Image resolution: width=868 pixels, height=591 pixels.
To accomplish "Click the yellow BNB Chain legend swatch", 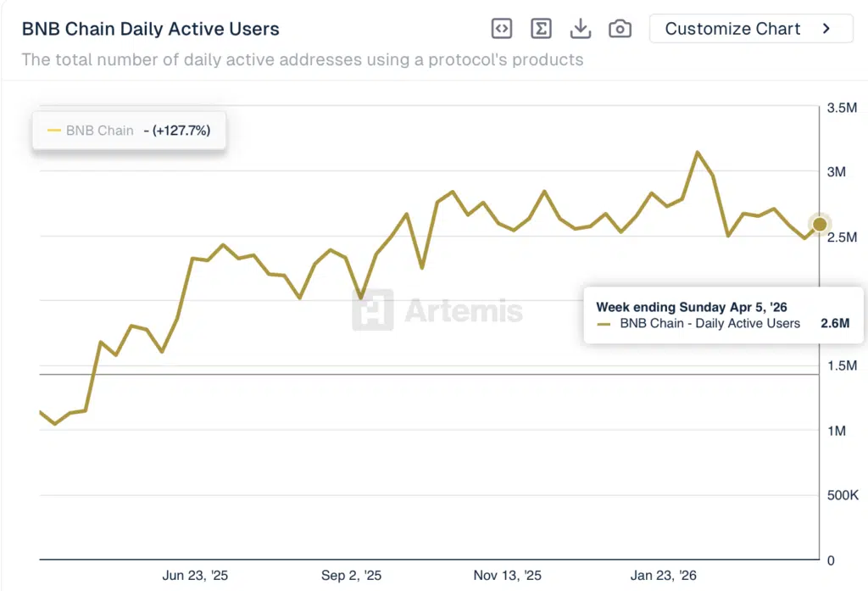I will (x=53, y=131).
